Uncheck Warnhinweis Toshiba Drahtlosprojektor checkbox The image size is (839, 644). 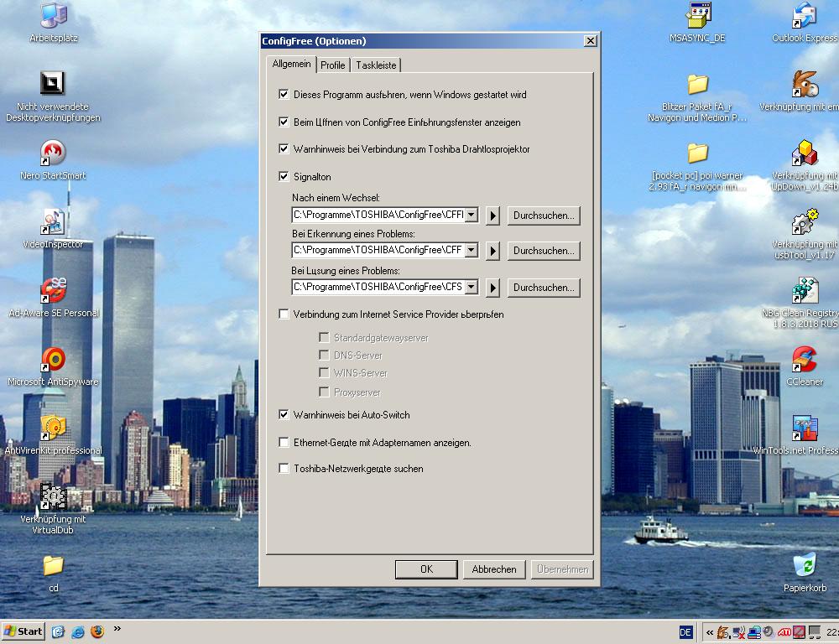coord(284,148)
